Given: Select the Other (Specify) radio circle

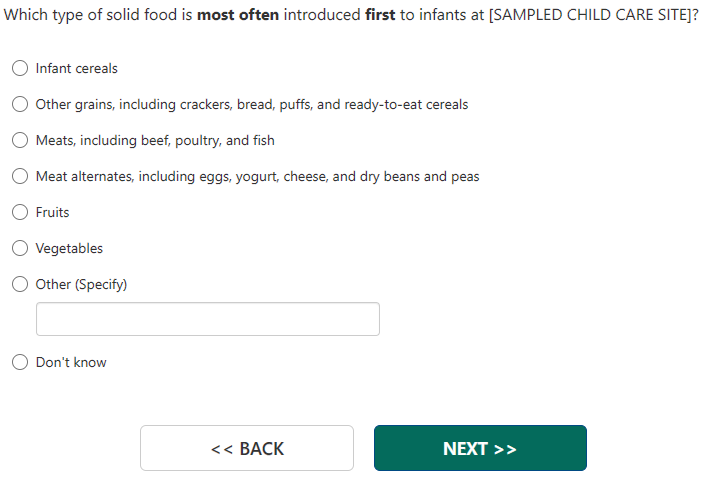Looking at the screenshot, I should click(20, 285).
